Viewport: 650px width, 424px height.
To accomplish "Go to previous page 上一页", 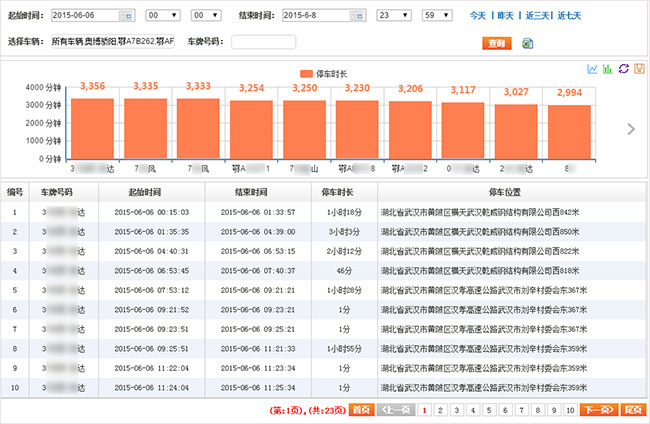I will [x=395, y=410].
